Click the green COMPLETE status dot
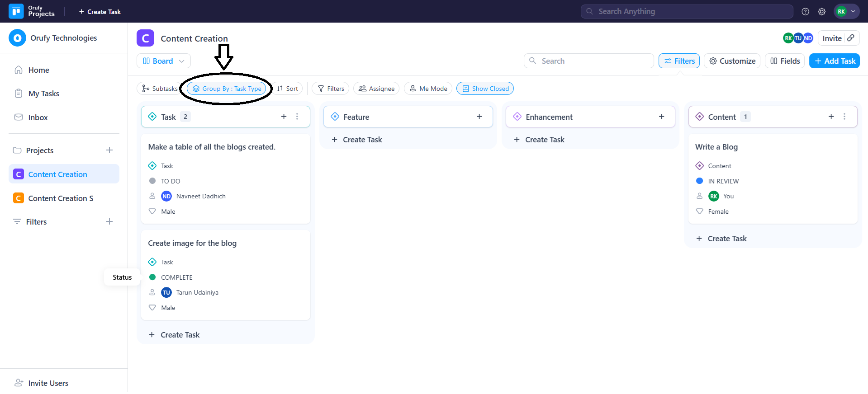Viewport: 868px width, 394px height. click(152, 277)
